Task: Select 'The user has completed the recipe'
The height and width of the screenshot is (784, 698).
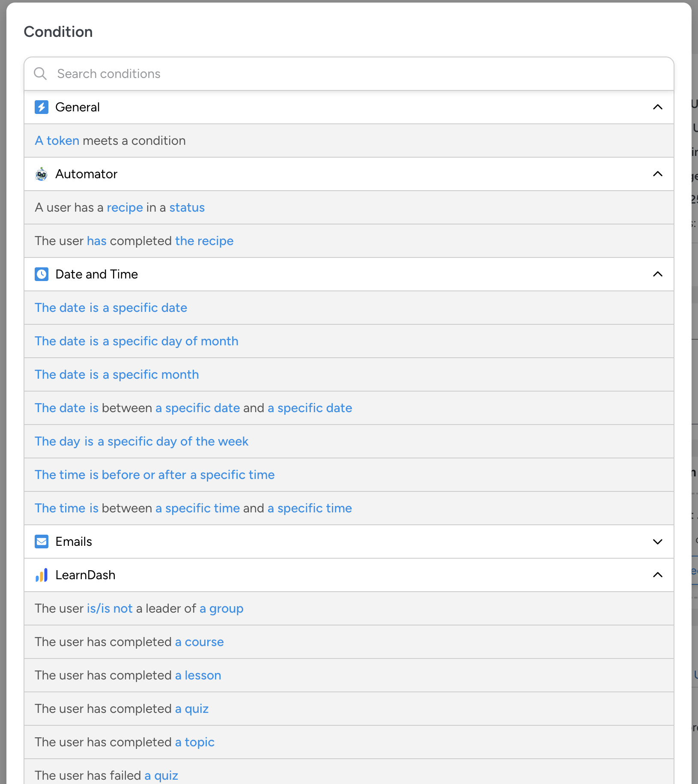Action: click(134, 241)
